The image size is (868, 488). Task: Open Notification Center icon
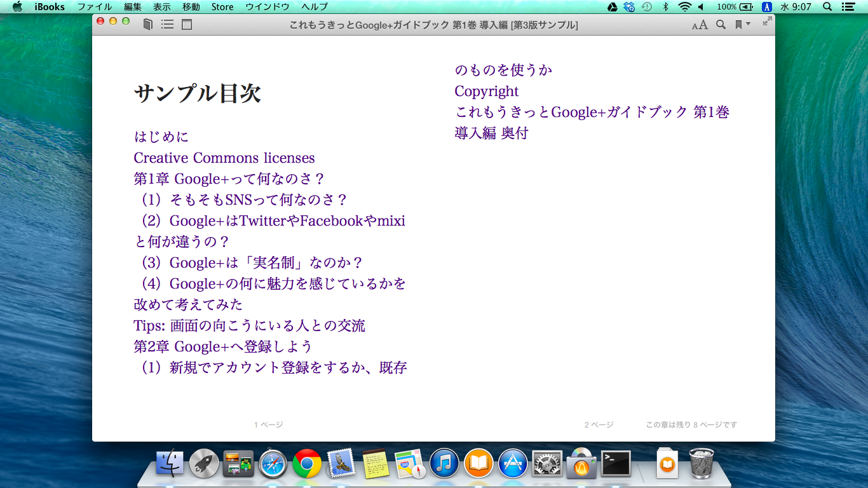point(848,7)
